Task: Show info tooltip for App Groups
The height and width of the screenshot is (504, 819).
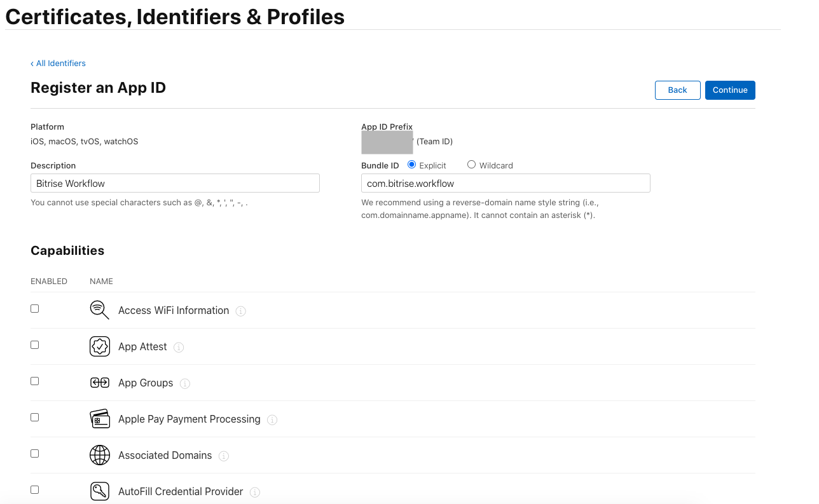Action: click(185, 384)
